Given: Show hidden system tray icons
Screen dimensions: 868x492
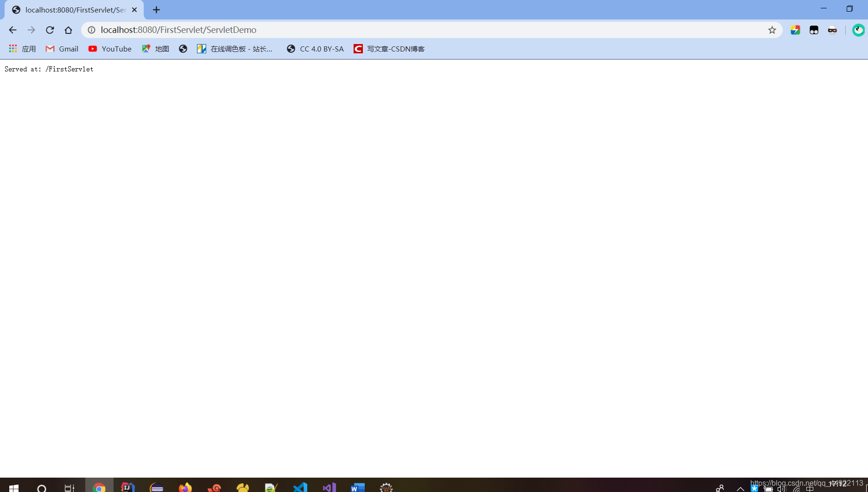Looking at the screenshot, I should tap(740, 488).
